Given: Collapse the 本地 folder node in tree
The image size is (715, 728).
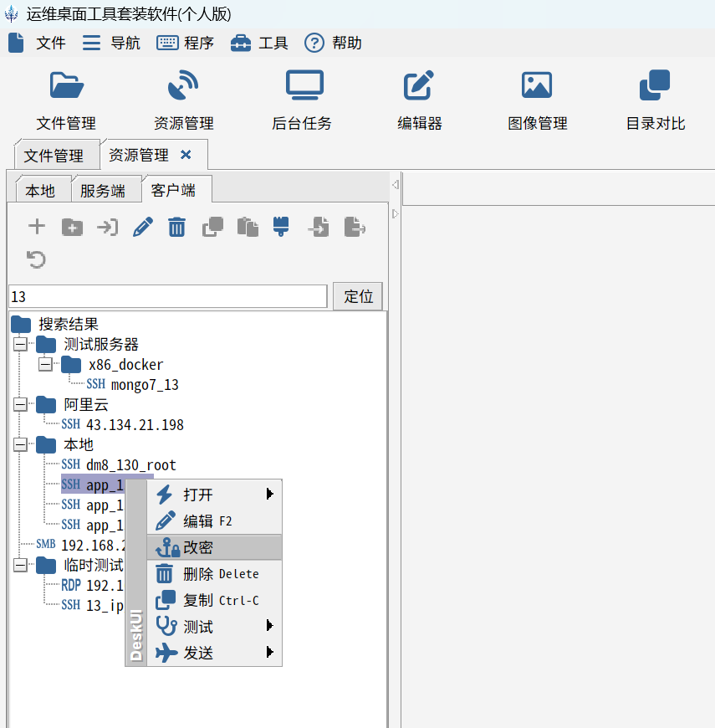Looking at the screenshot, I should click(20, 445).
